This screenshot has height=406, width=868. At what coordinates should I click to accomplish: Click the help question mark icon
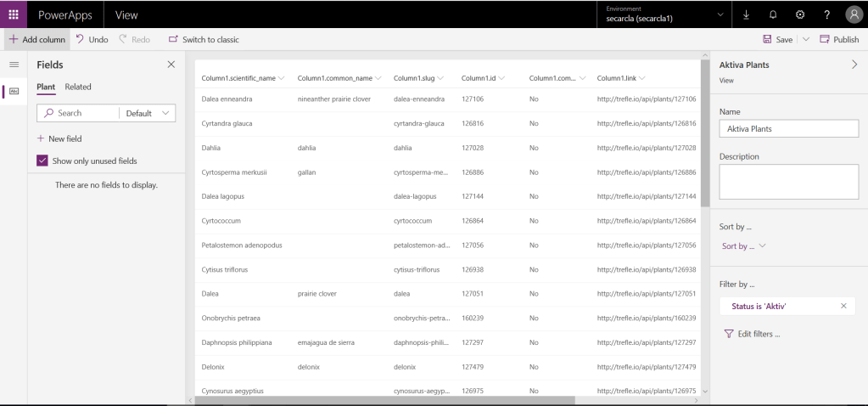(826, 14)
